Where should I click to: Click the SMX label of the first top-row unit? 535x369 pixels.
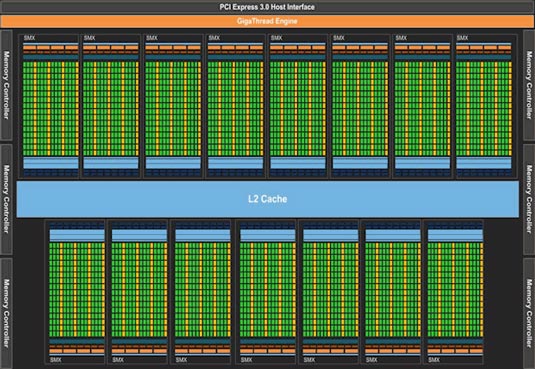29,38
